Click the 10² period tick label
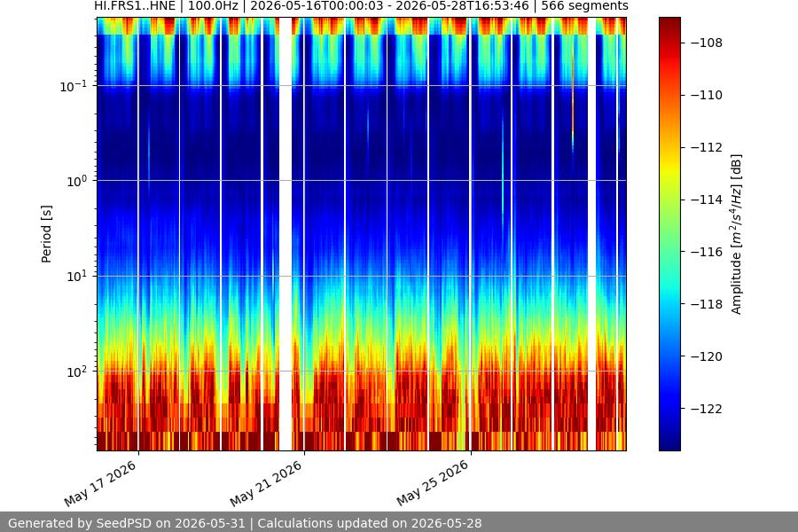Viewport: 798px width, 532px height. click(x=76, y=372)
